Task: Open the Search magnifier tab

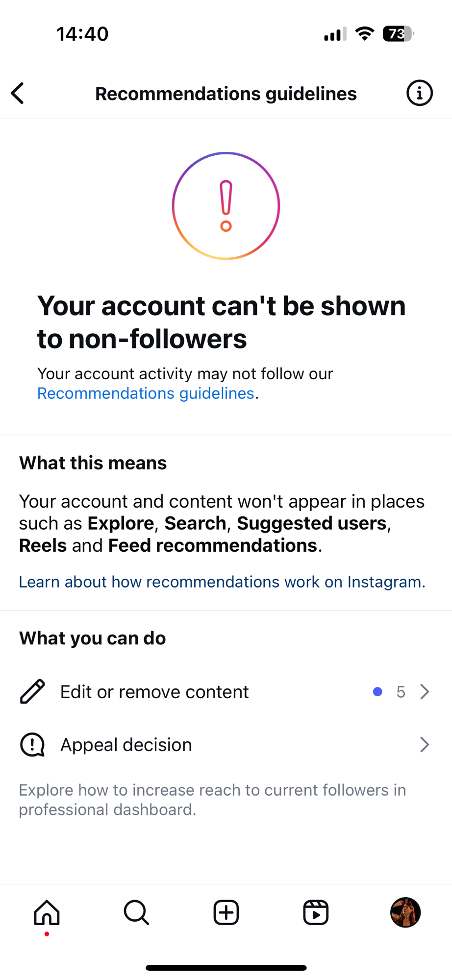Action: [x=136, y=912]
